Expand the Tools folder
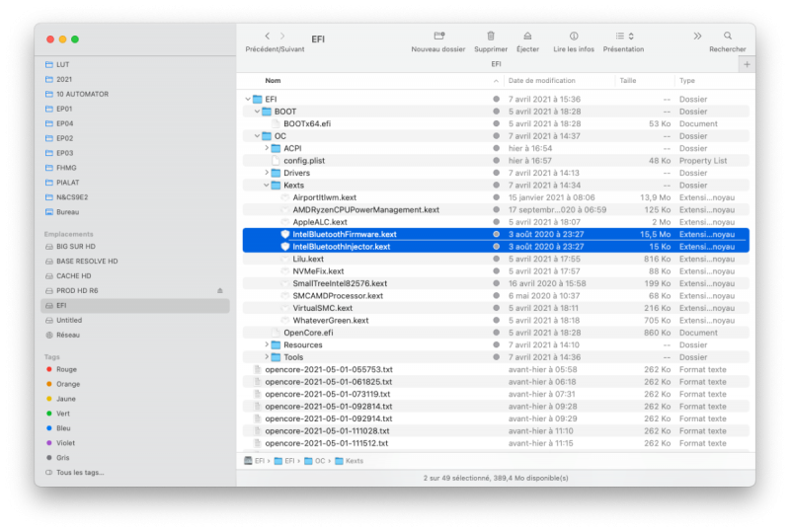This screenshot has height=532, width=790. [x=267, y=357]
